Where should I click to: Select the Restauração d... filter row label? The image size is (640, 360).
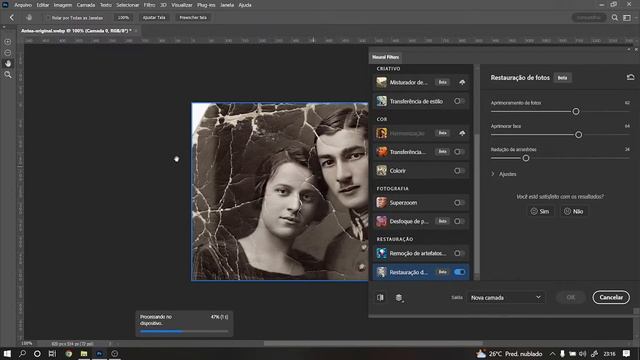pos(409,272)
